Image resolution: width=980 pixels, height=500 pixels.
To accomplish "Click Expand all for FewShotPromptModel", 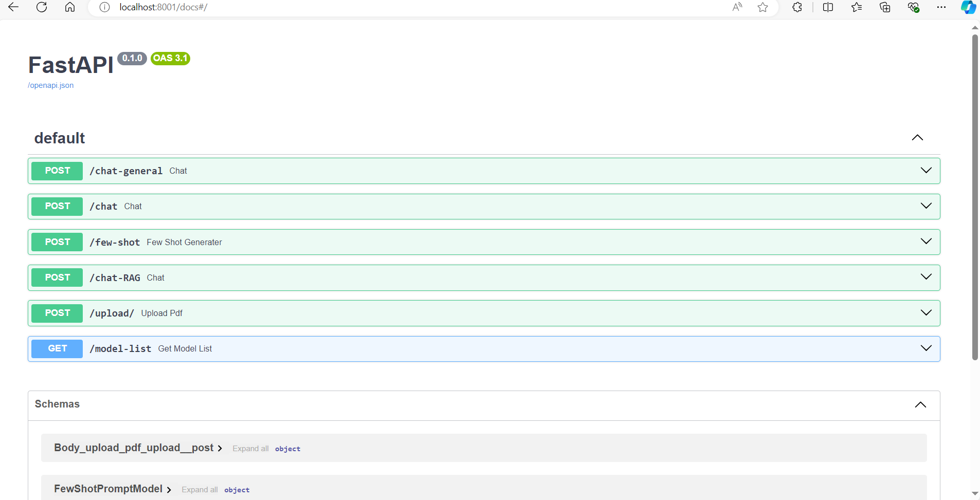I will [199, 490].
